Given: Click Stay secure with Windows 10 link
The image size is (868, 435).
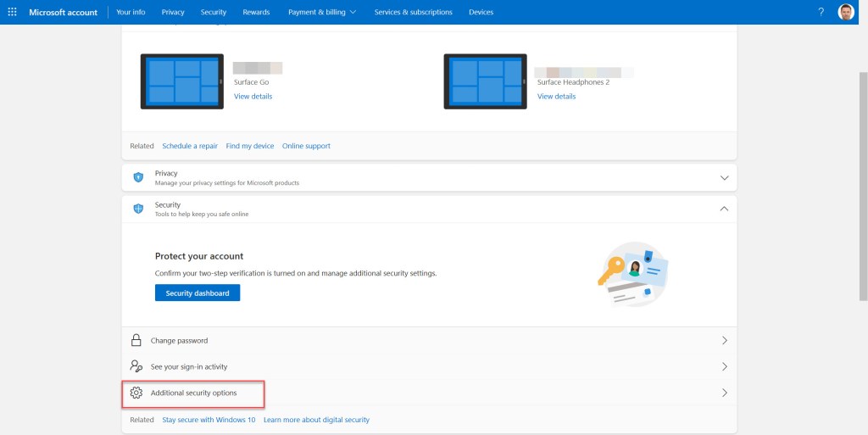Looking at the screenshot, I should tap(209, 420).
